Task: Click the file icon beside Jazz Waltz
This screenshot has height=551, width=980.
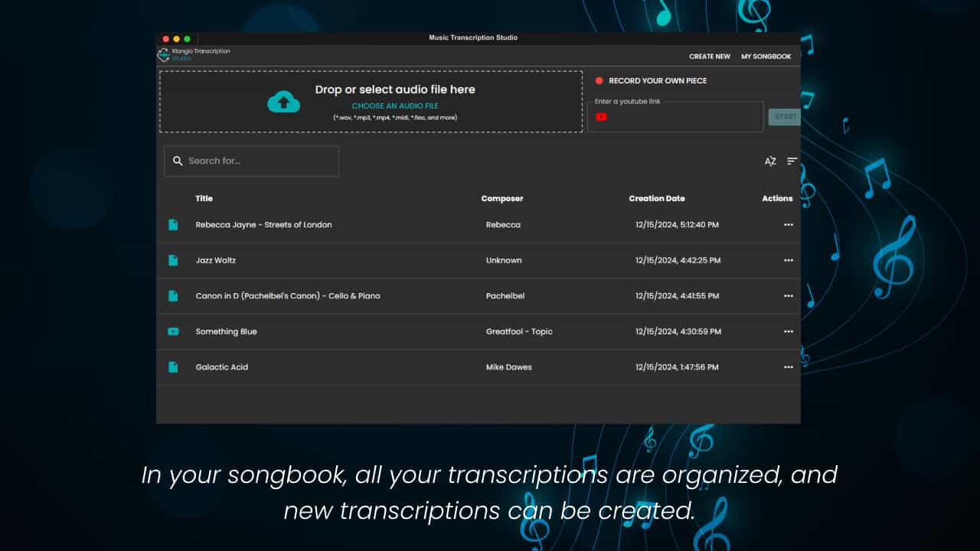Action: click(173, 260)
